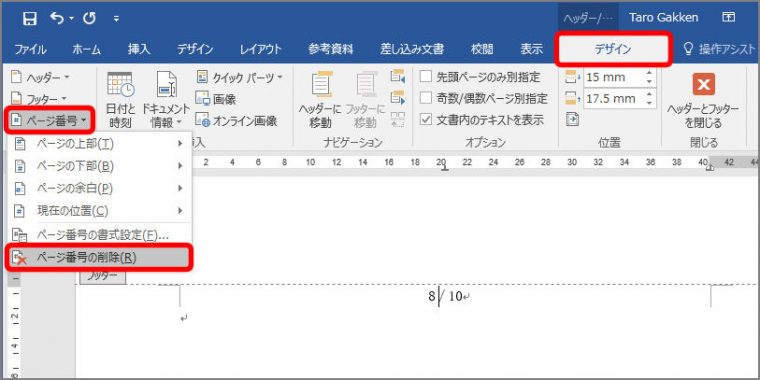Insert 日付と時刻
The height and width of the screenshot is (380, 760).
click(120, 100)
